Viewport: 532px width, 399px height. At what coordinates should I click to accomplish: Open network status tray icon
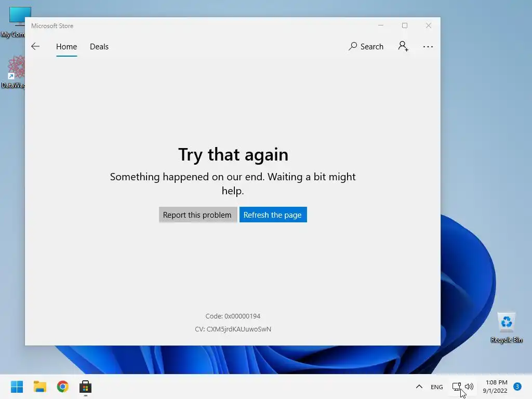[x=456, y=387]
